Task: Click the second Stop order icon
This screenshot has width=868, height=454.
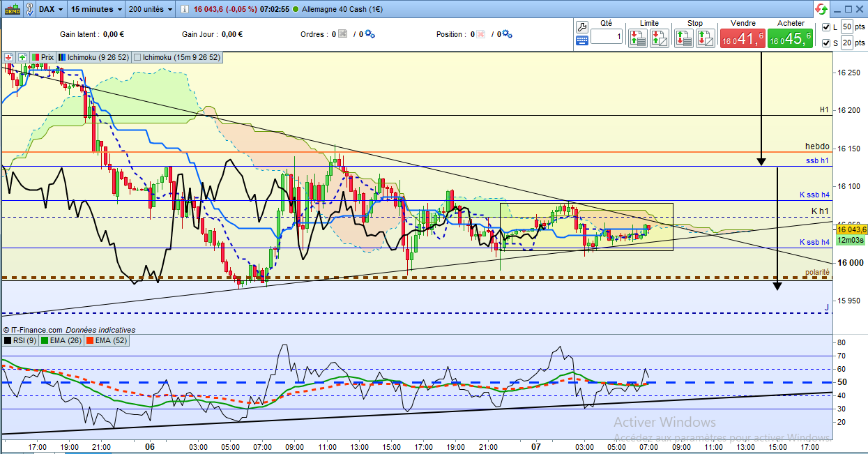Action: click(x=706, y=38)
